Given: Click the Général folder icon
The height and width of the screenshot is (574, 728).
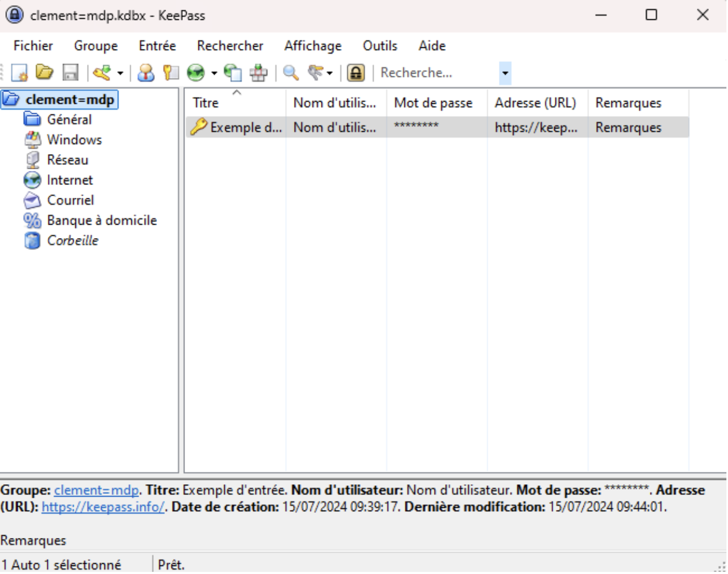Looking at the screenshot, I should (32, 119).
